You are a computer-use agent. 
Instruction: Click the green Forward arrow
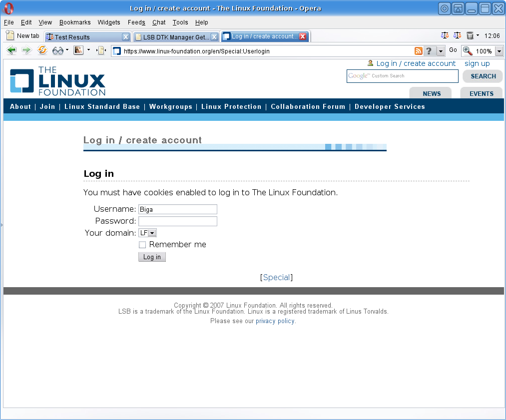26,50
